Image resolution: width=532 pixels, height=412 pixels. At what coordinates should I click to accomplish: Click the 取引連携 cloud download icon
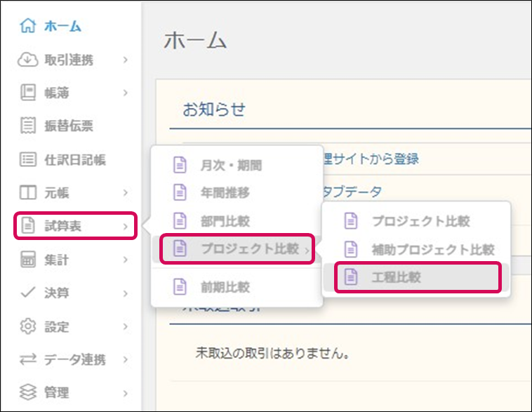(x=27, y=60)
